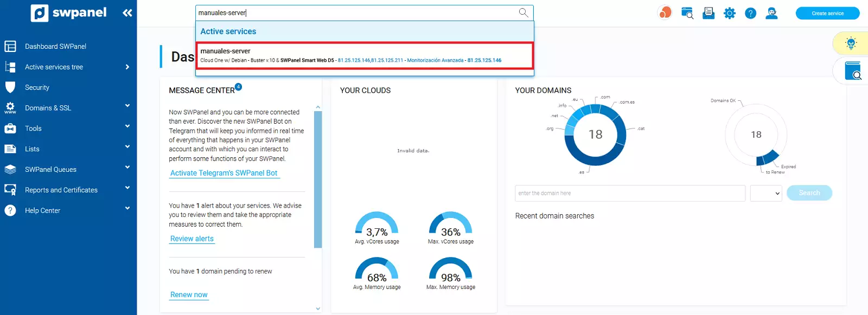Expand Active services tree submenu
868x315 pixels.
click(x=127, y=67)
